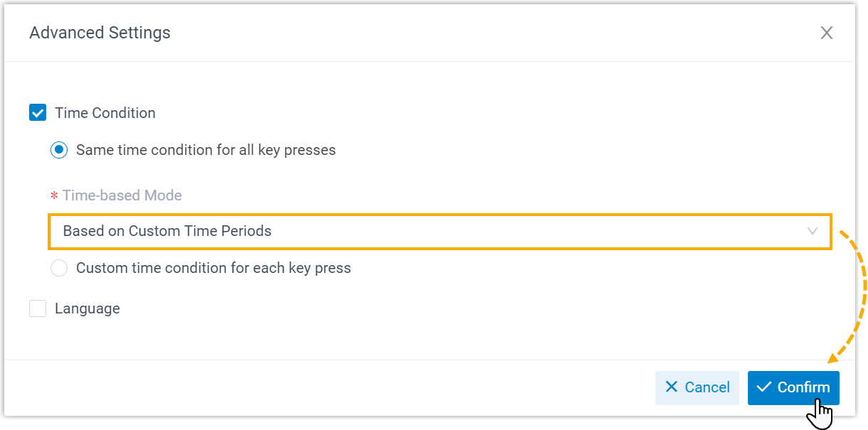Choose custom time condition for each key press

[59, 268]
